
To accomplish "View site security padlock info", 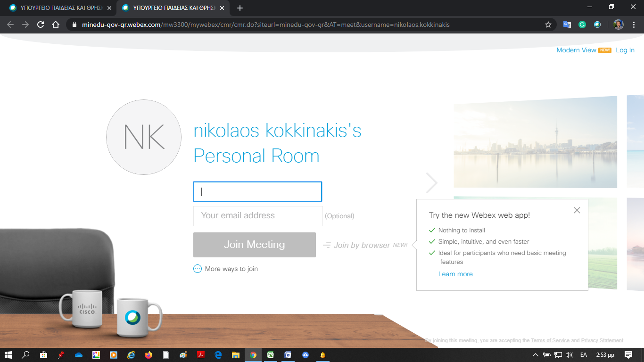I will click(x=74, y=25).
